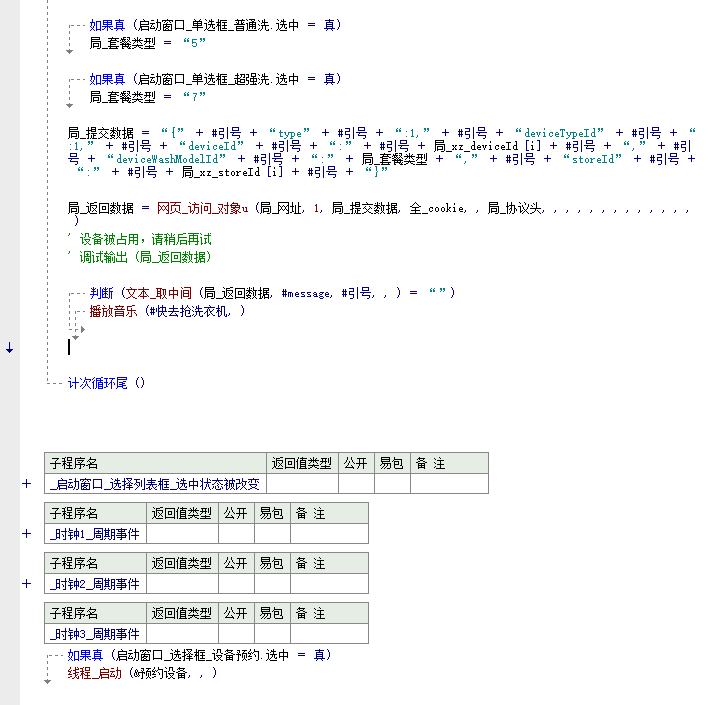
Task: Click 备注 cell of _启动窗口_选择列表框_选中状态被改变 row
Action: click(449, 484)
